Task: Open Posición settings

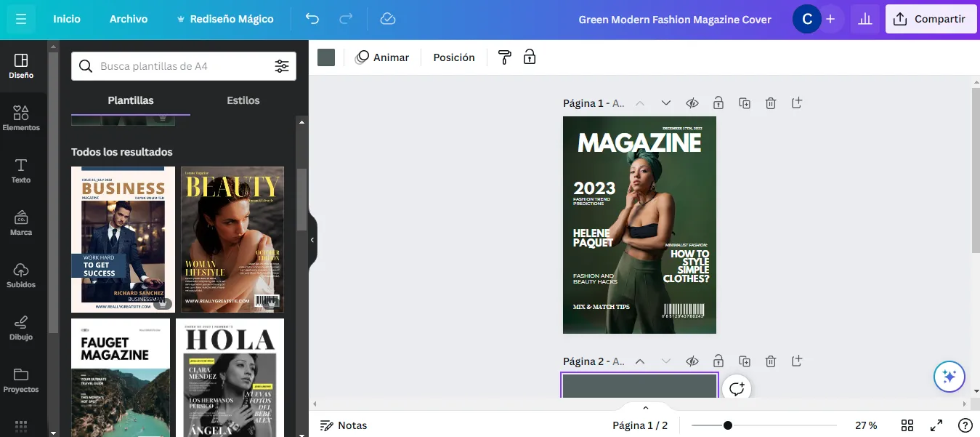Action: point(453,57)
